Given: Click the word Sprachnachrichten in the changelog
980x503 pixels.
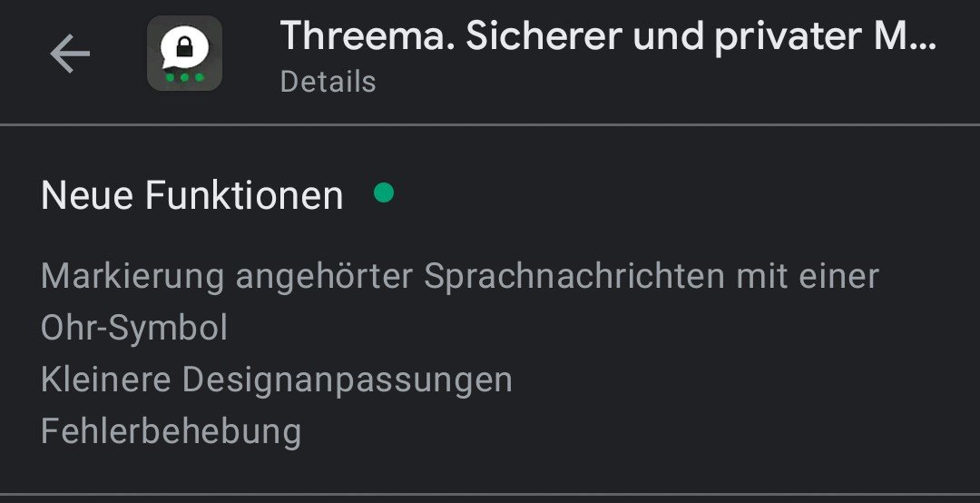Looking at the screenshot, I should [x=574, y=276].
